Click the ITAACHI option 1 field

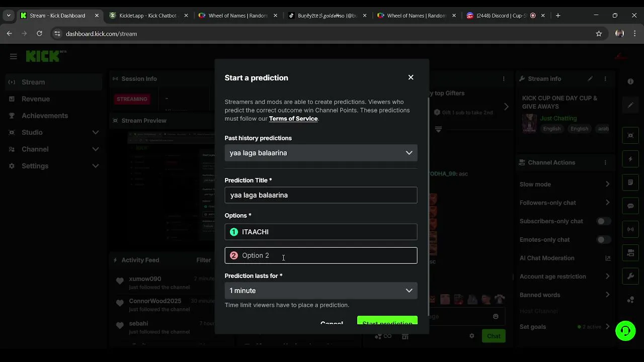321,232
